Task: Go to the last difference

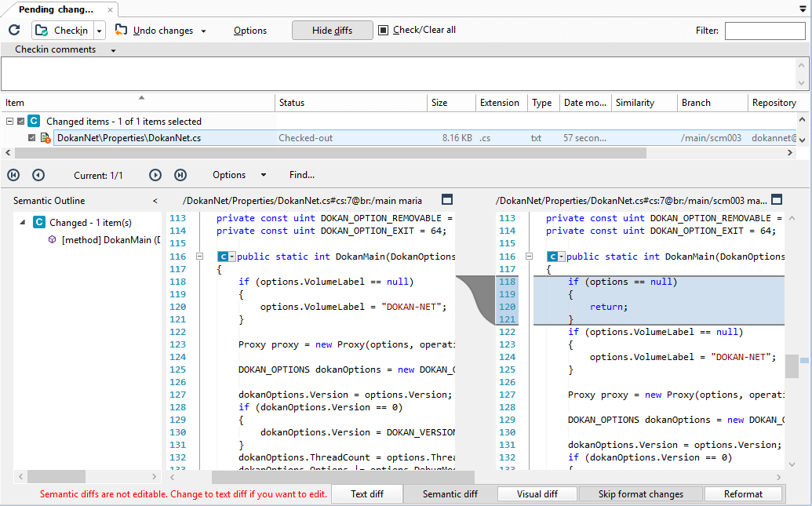Action: coord(180,175)
